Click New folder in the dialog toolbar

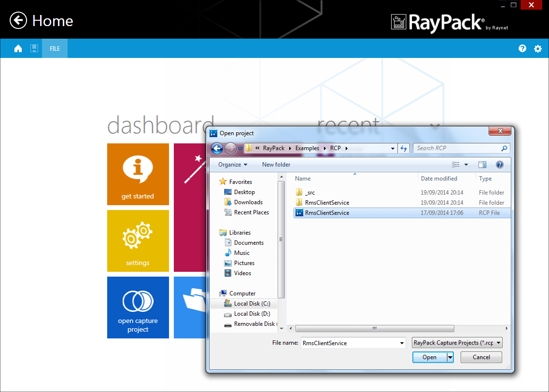pyautogui.click(x=276, y=164)
